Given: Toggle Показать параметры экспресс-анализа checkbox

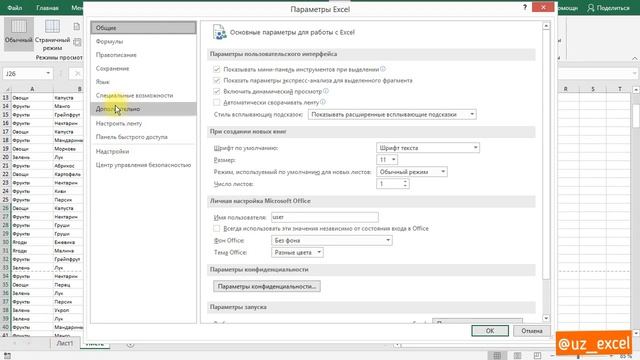Looking at the screenshot, I should pos(217,80).
